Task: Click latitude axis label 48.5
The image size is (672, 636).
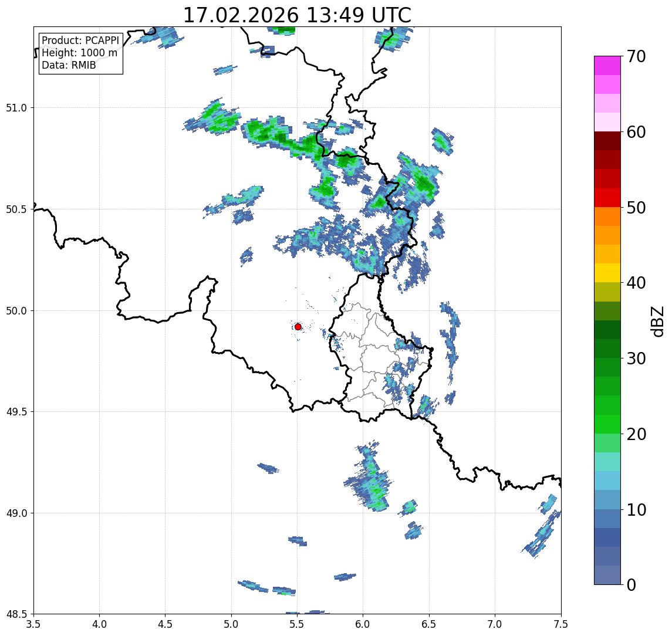Action: point(16,614)
